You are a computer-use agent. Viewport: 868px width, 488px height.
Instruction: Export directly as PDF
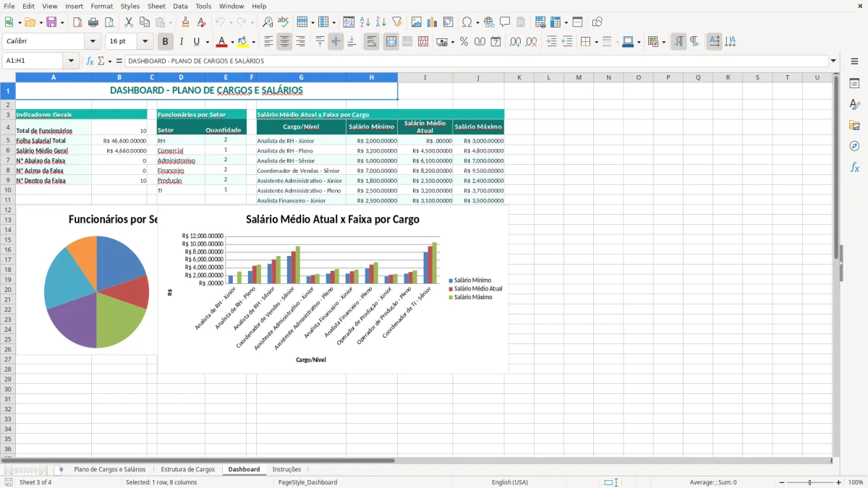pyautogui.click(x=77, y=22)
